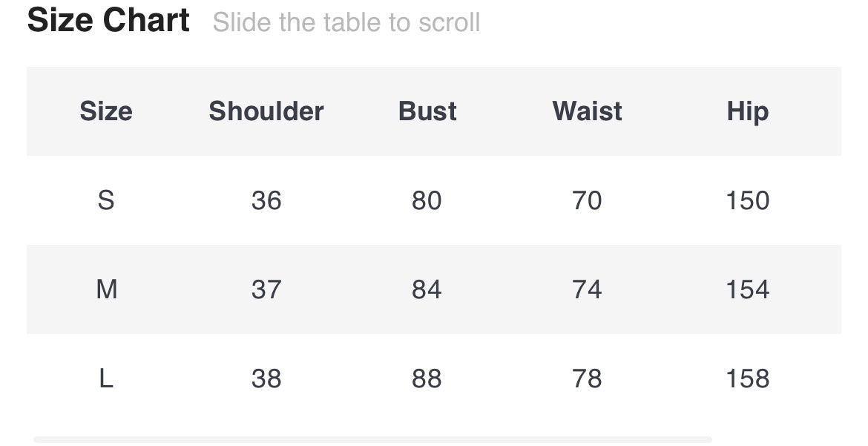Image resolution: width=868 pixels, height=446 pixels.
Task: Select the Waist column header
Action: coord(587,111)
